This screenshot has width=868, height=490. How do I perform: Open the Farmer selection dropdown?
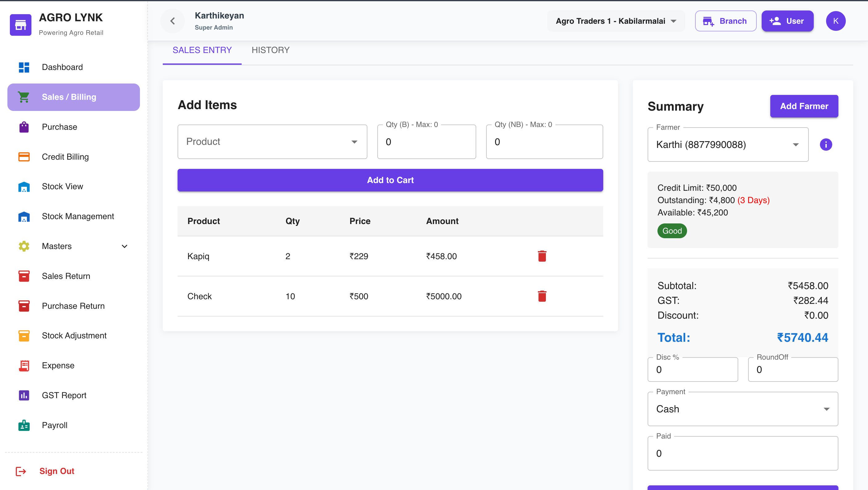[x=728, y=145]
